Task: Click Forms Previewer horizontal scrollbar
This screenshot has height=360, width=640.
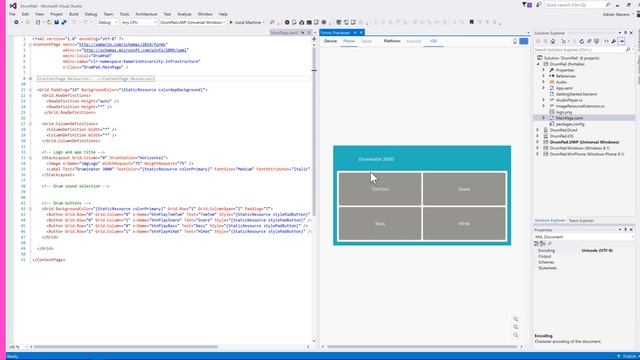Action: point(422,347)
